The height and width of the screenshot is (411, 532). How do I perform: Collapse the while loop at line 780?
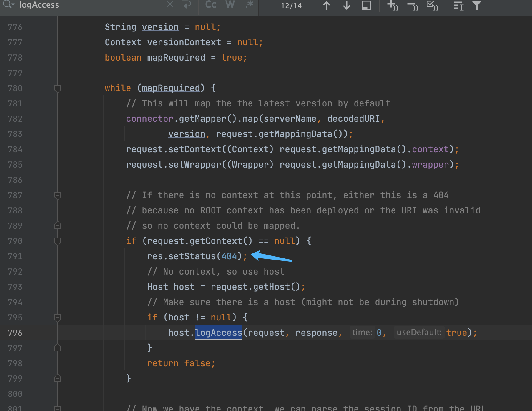click(58, 88)
